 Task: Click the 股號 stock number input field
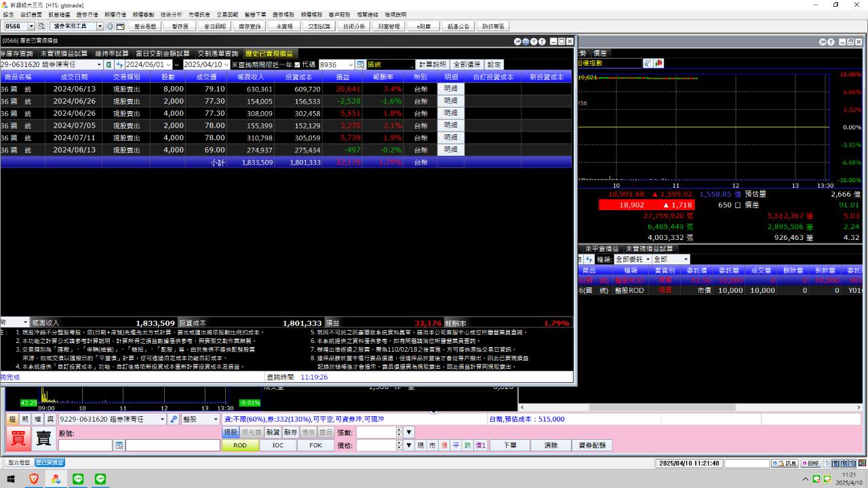pos(85,445)
